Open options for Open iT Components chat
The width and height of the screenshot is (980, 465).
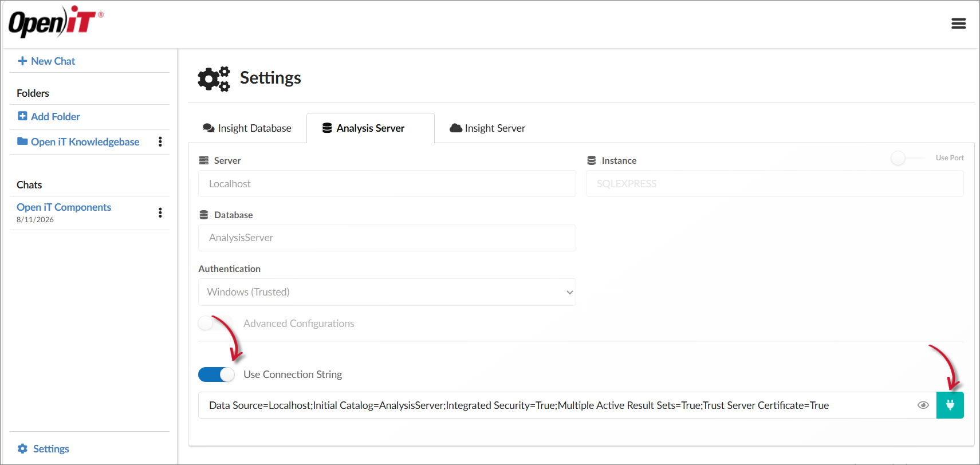pyautogui.click(x=160, y=213)
